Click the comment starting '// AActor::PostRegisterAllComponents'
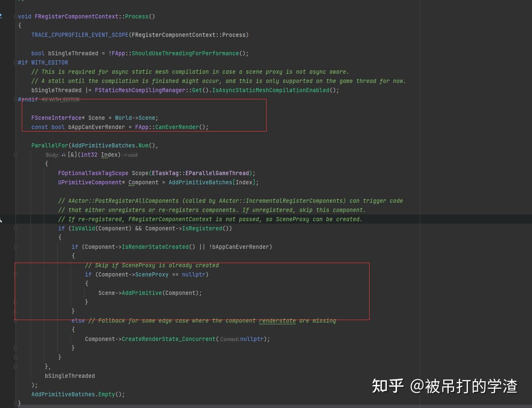Viewport: 532px width, 408px height. [x=231, y=201]
